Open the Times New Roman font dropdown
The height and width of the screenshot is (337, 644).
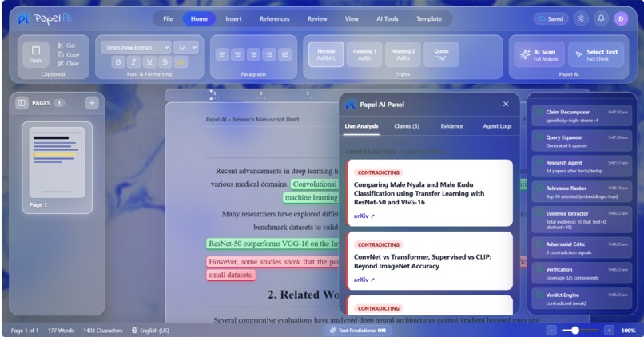pos(136,47)
